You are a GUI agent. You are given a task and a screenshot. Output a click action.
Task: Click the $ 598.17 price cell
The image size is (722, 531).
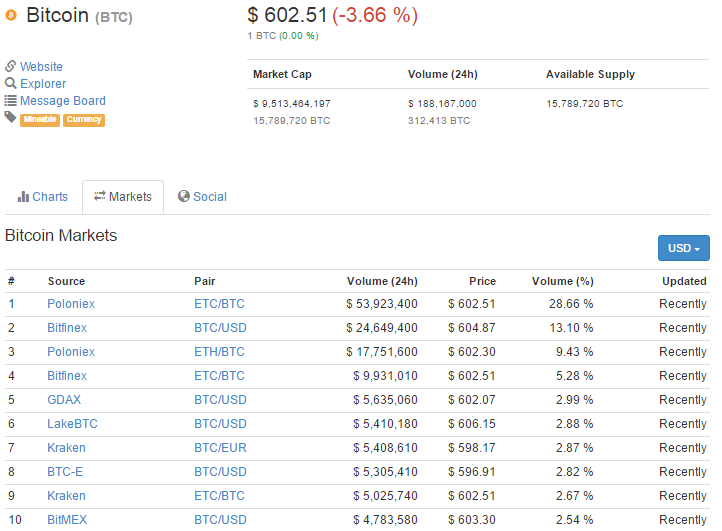pos(472,448)
